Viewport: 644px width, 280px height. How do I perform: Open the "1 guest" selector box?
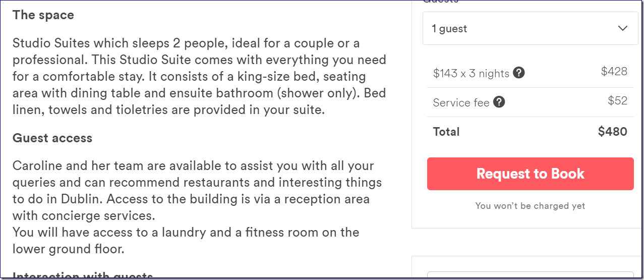click(x=530, y=29)
